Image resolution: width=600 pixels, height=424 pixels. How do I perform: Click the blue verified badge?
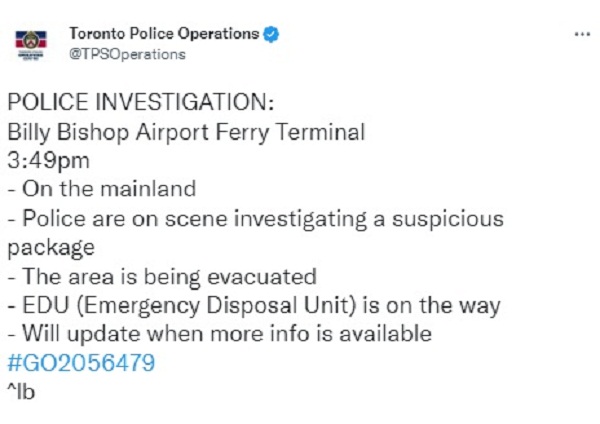[x=271, y=34]
